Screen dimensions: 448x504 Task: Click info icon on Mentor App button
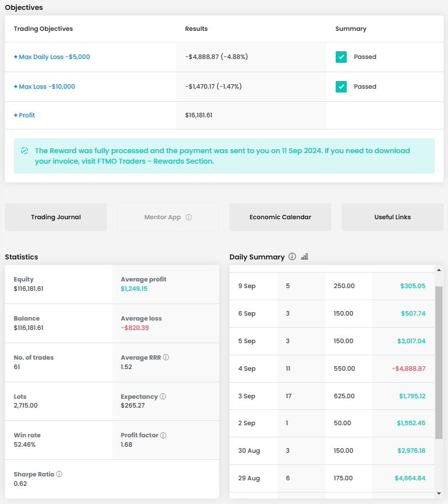click(189, 218)
